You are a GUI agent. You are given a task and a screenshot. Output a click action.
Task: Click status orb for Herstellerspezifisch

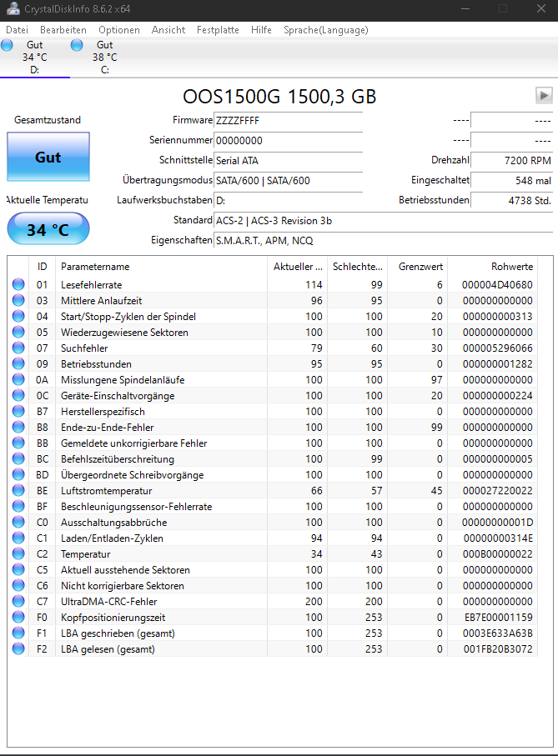(18, 411)
